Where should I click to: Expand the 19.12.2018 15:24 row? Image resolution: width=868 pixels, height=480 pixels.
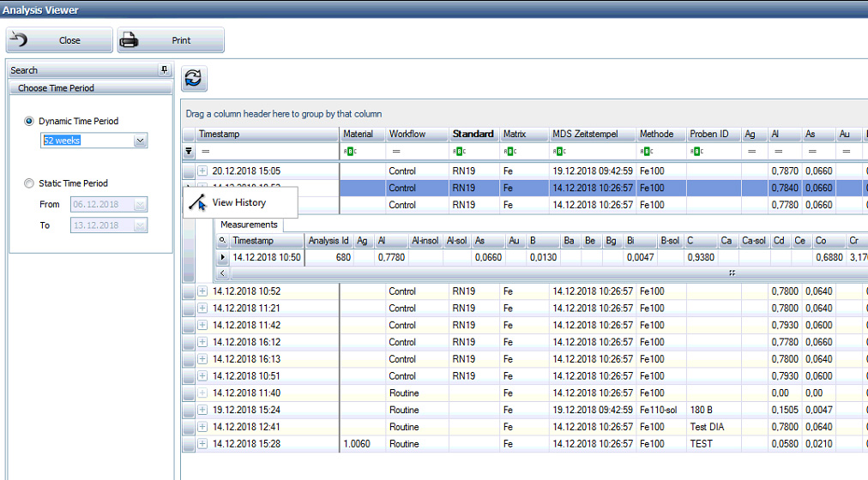(203, 410)
